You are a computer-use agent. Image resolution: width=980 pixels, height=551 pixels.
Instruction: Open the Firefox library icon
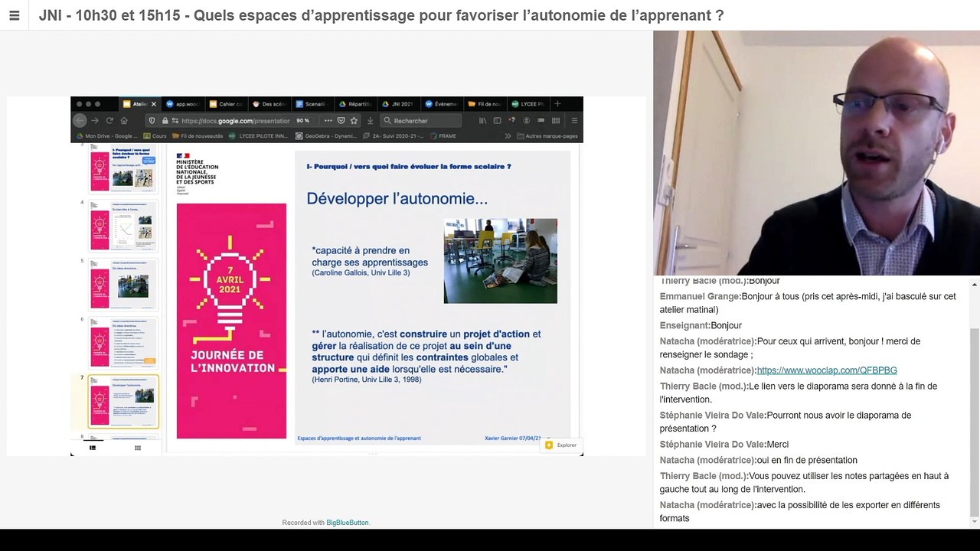click(483, 120)
